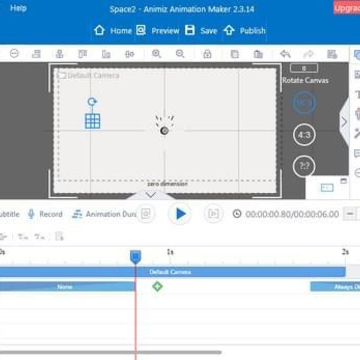Open Animation Duration settings
This screenshot has height=360, width=360.
click(x=105, y=214)
